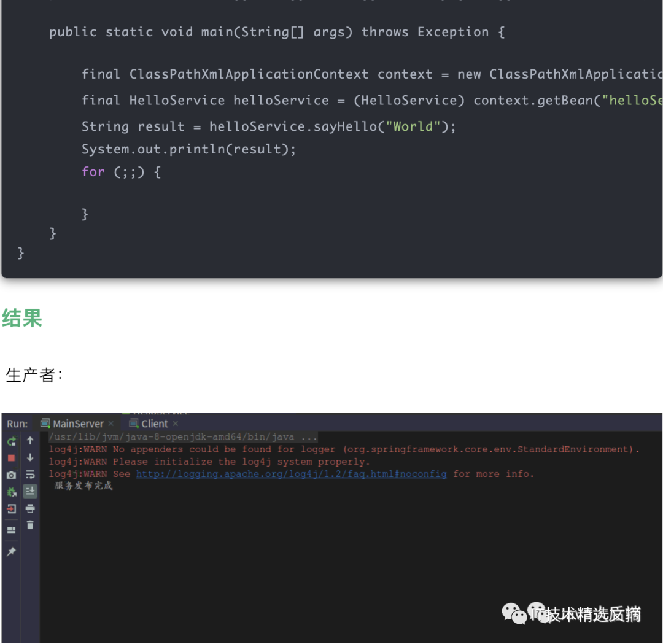Click the up arrow stack trace icon
663x644 pixels.
(30, 441)
